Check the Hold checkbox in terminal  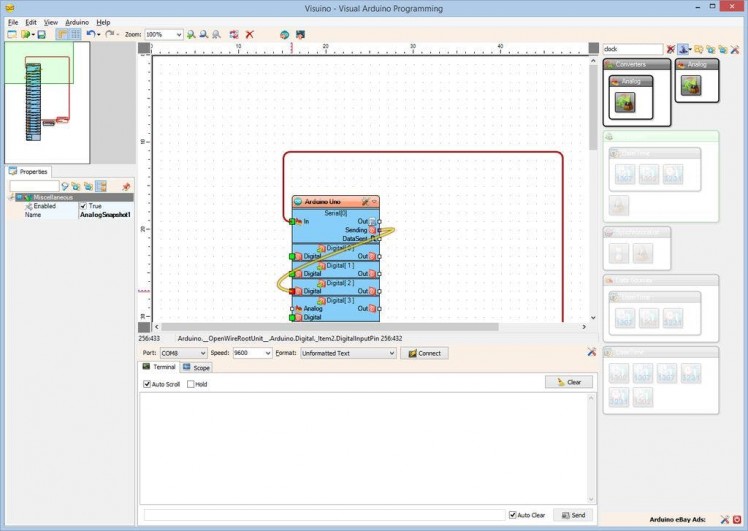point(191,384)
